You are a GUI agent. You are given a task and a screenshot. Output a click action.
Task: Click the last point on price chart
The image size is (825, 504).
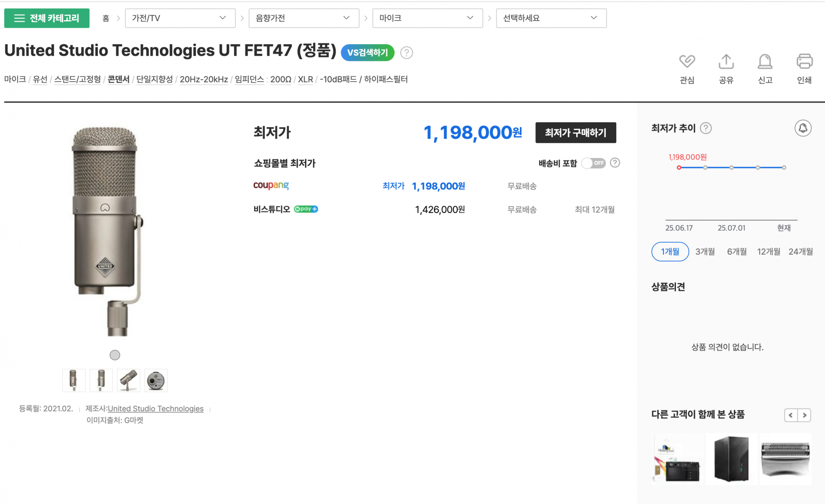(784, 167)
